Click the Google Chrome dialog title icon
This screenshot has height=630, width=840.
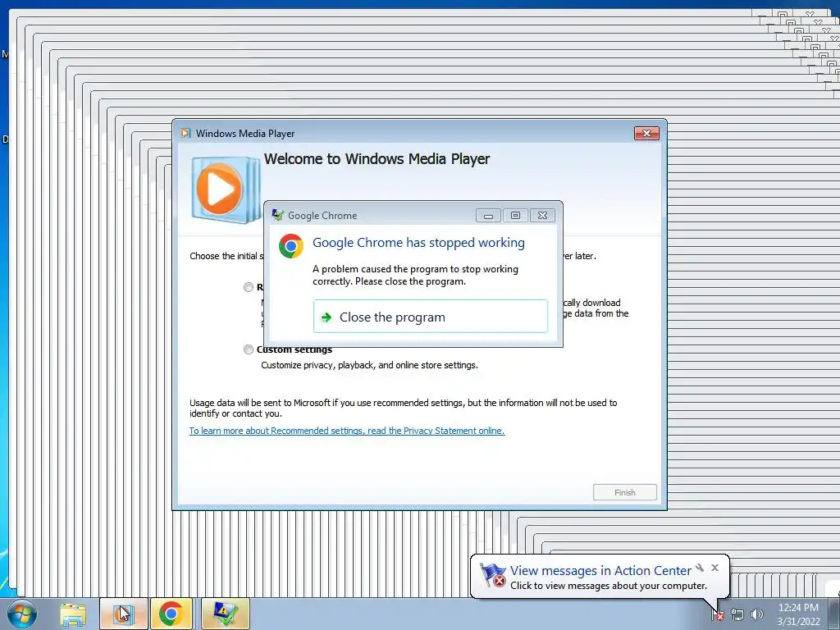277,216
